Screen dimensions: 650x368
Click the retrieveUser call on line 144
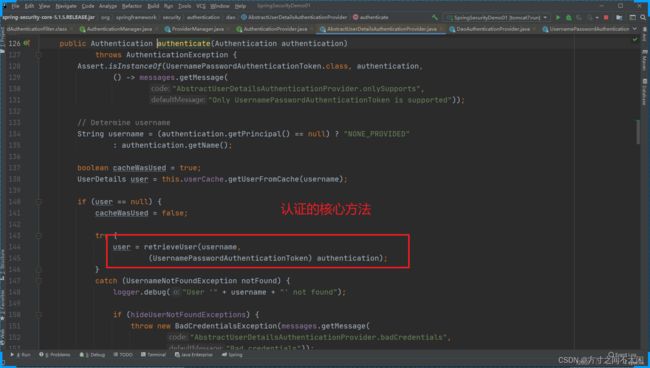[170, 247]
